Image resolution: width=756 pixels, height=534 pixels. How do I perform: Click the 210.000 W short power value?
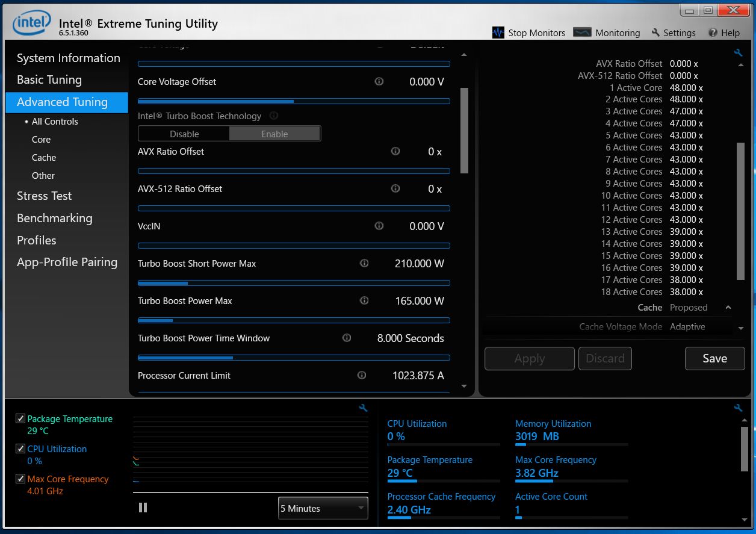(420, 263)
